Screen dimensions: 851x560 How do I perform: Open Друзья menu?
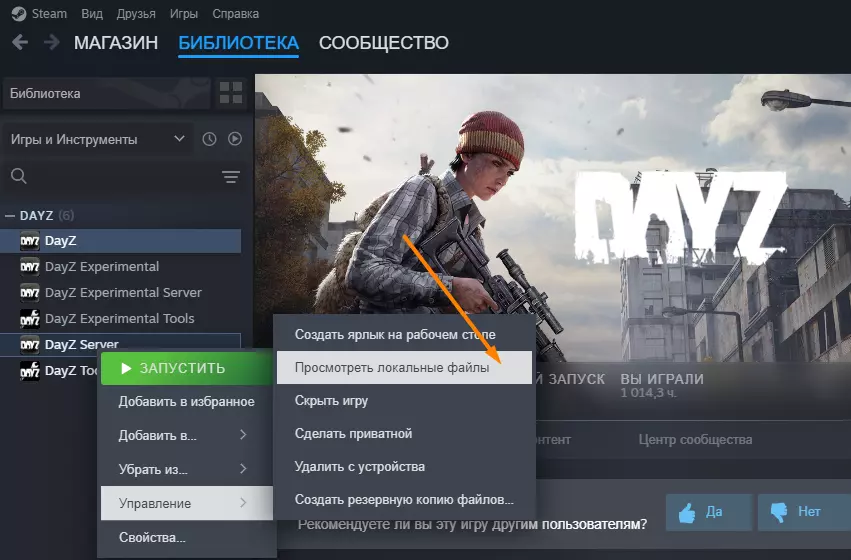[136, 14]
